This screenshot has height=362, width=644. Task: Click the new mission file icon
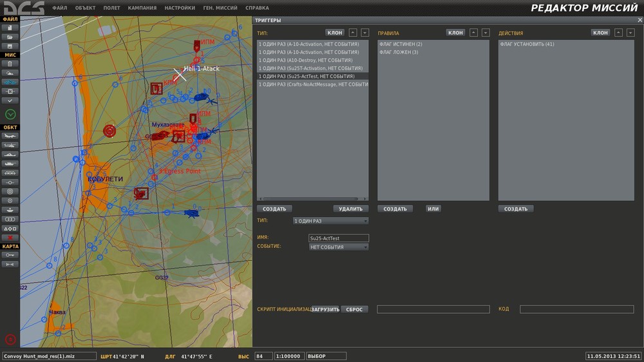[10, 28]
